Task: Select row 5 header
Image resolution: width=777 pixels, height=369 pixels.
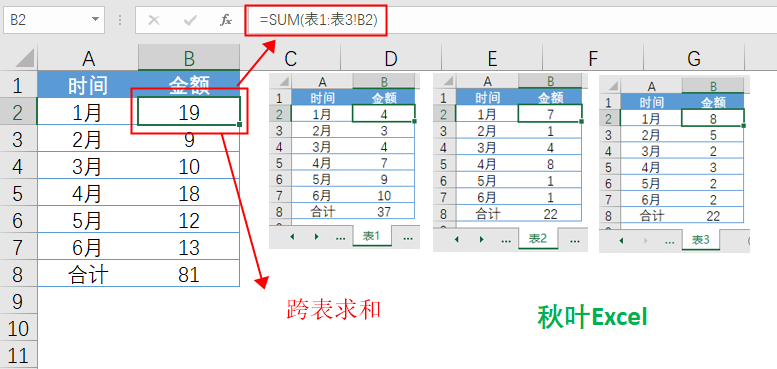Action: (18, 193)
